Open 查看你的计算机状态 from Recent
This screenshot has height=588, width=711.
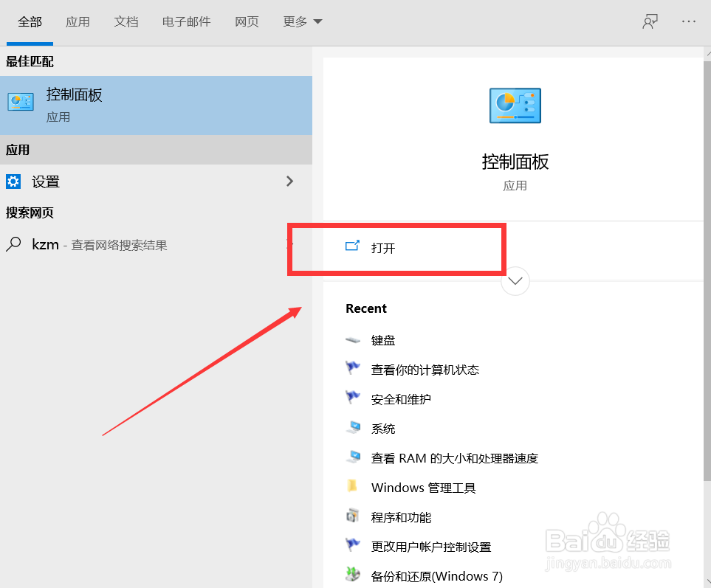pyautogui.click(x=423, y=370)
